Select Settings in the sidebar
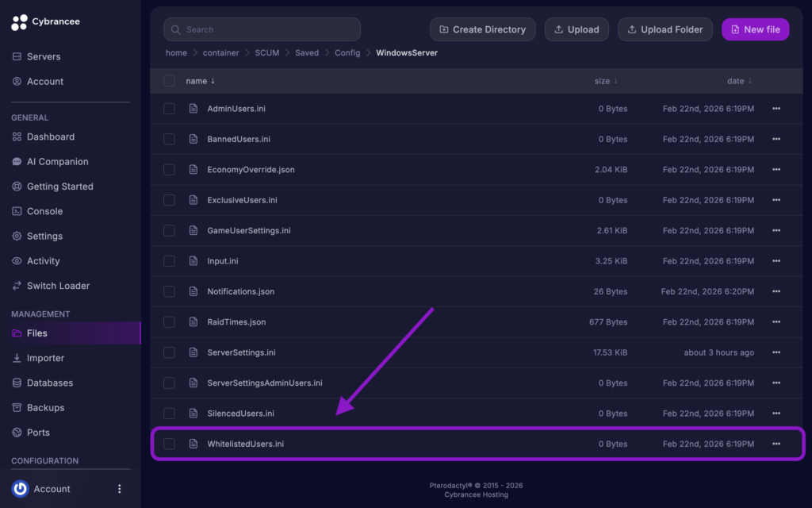812x508 pixels. [48, 236]
